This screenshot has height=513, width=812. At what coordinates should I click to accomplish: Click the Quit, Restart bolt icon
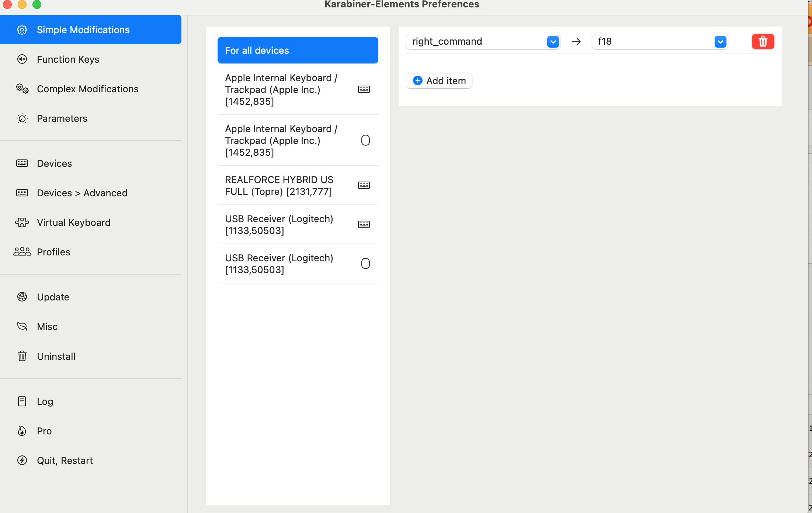pyautogui.click(x=22, y=460)
